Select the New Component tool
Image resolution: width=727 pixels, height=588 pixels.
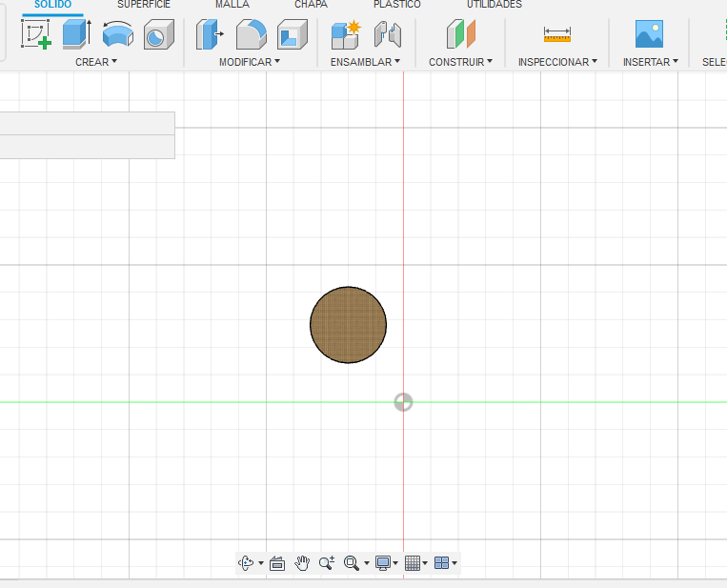pos(346,34)
